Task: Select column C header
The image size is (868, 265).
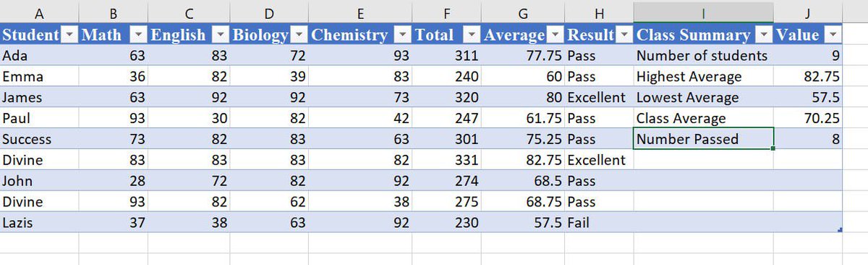Action: click(x=189, y=12)
